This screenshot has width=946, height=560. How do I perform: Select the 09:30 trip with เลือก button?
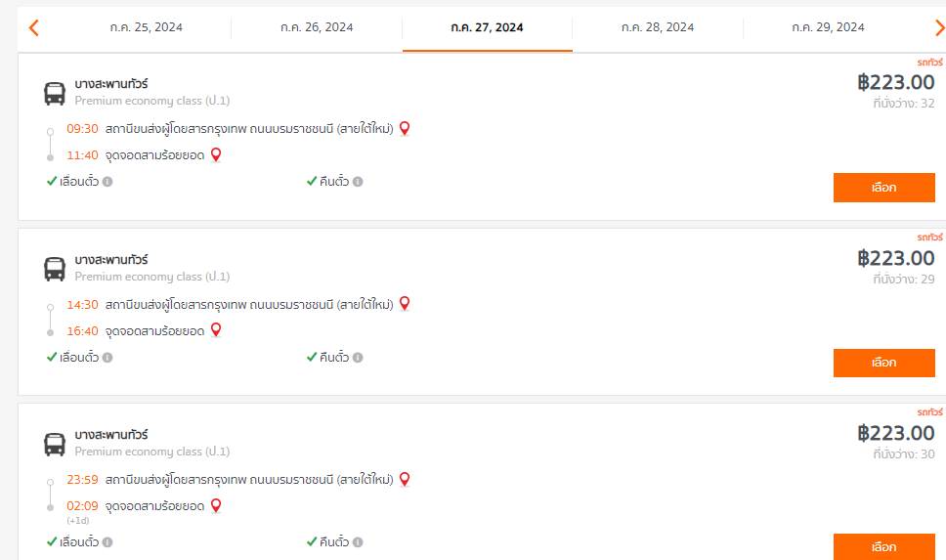883,188
